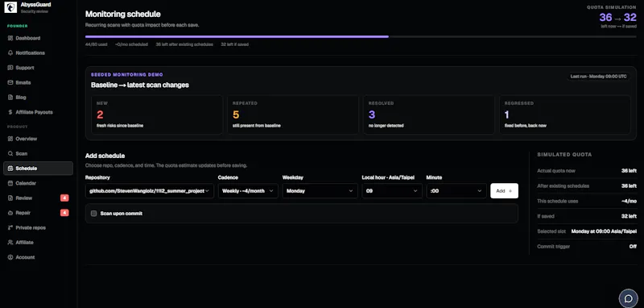644x308 pixels.
Task: Click the Overview grid icon
Action: (10, 139)
